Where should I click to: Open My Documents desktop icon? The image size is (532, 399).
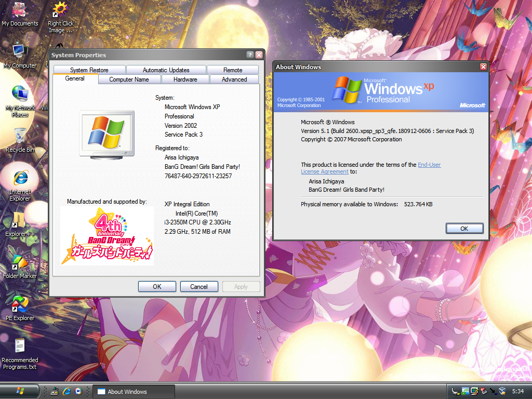pyautogui.click(x=20, y=14)
